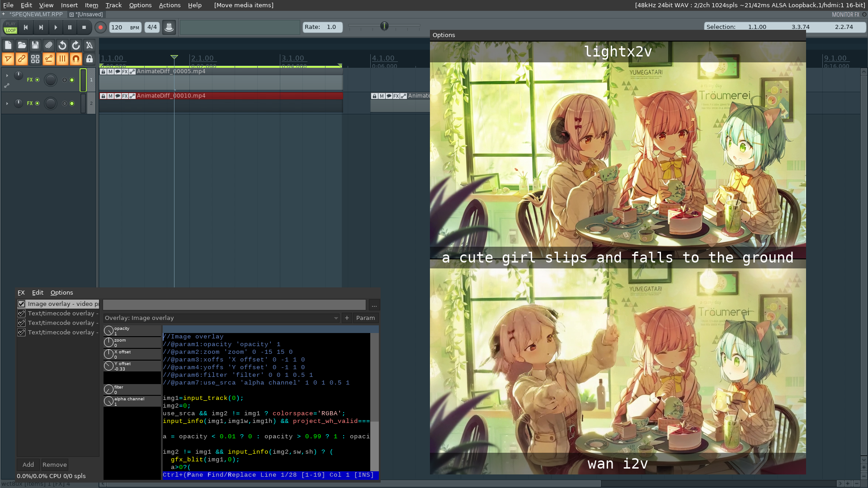
Task: Click the ellipsis button in FX window
Action: (x=374, y=305)
